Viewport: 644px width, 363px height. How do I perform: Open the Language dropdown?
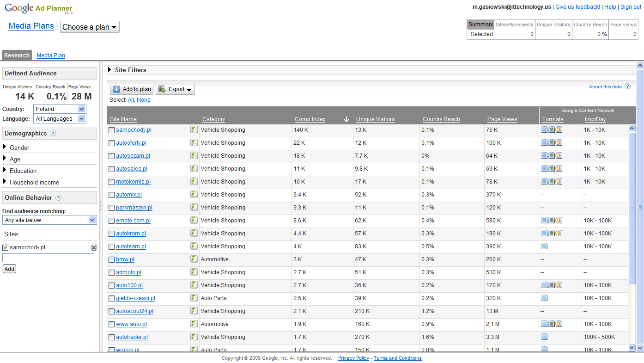click(60, 119)
